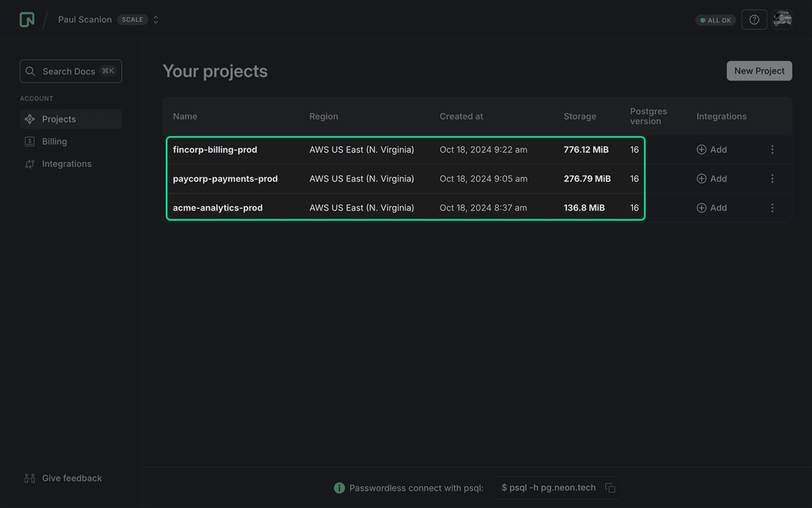Select the Projects icon in the sidebar
The height and width of the screenshot is (508, 812).
30,119
